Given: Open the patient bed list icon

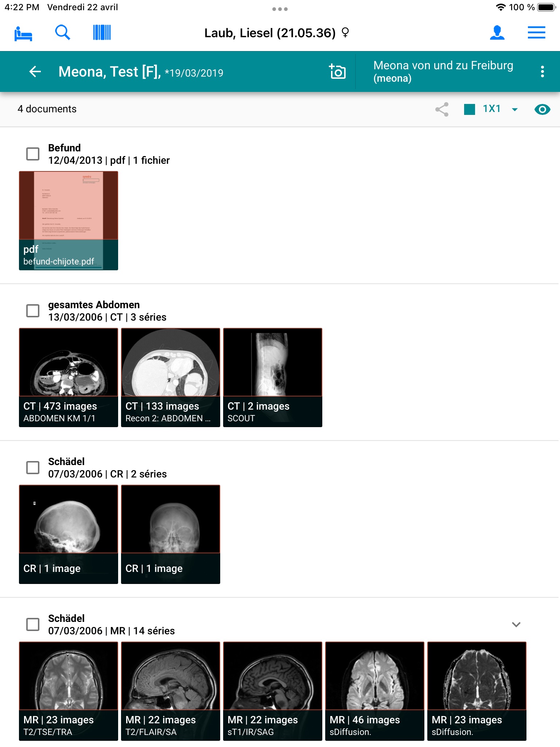Looking at the screenshot, I should click(23, 33).
